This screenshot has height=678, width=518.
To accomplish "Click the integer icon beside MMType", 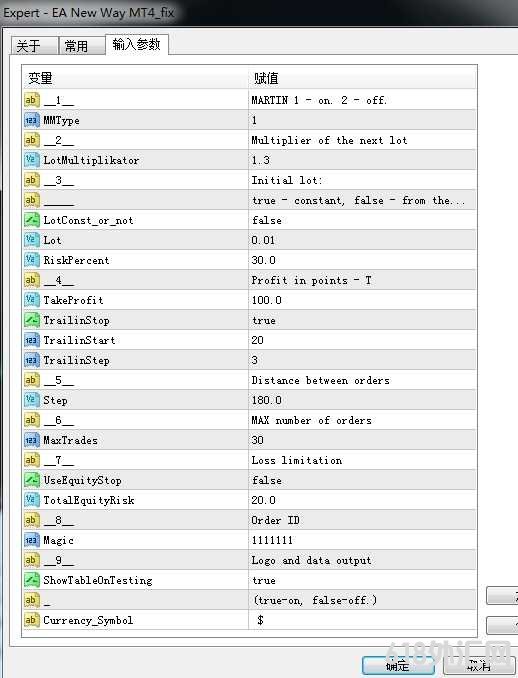I will [x=32, y=120].
